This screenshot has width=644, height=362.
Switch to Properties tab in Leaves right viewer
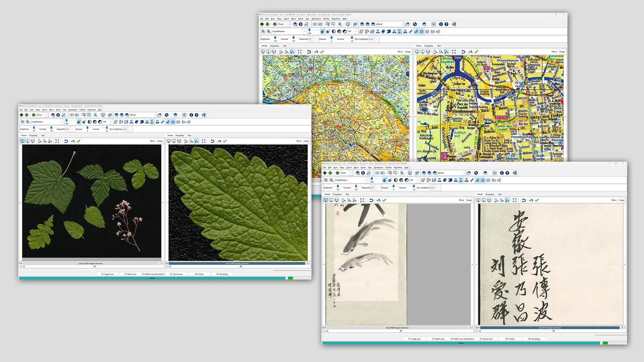pos(180,135)
